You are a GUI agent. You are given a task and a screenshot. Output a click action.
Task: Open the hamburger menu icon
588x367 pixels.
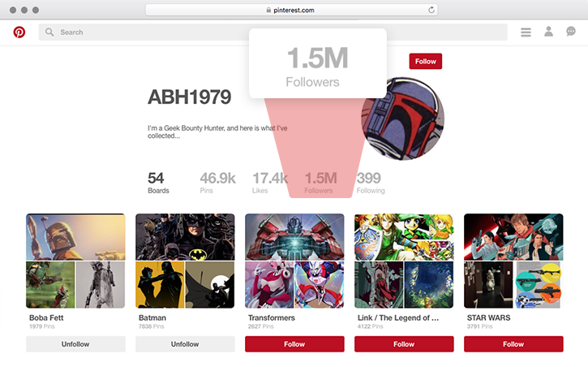pos(526,32)
